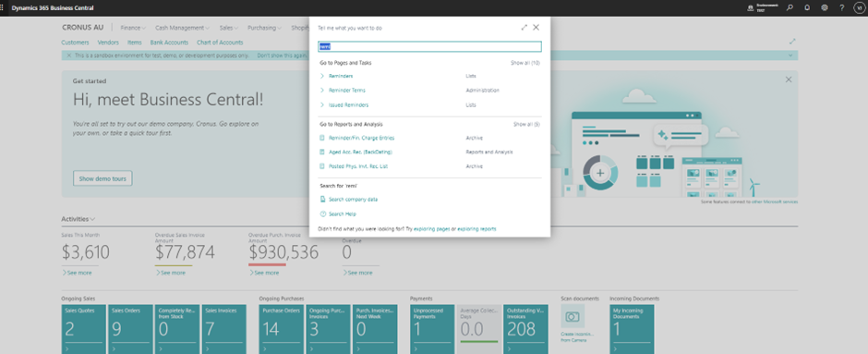Open the Finance menu dropdown
Screen dimensions: 868x354
pos(133,27)
